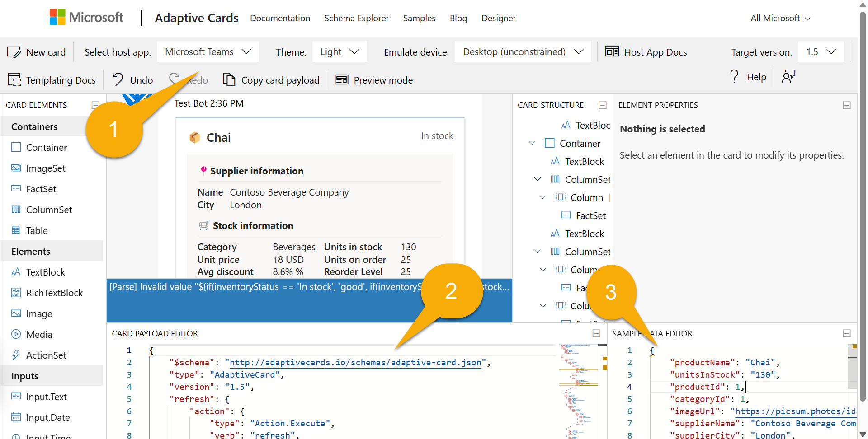Click the Chai product title in card
This screenshot has height=439, width=868.
coord(218,137)
